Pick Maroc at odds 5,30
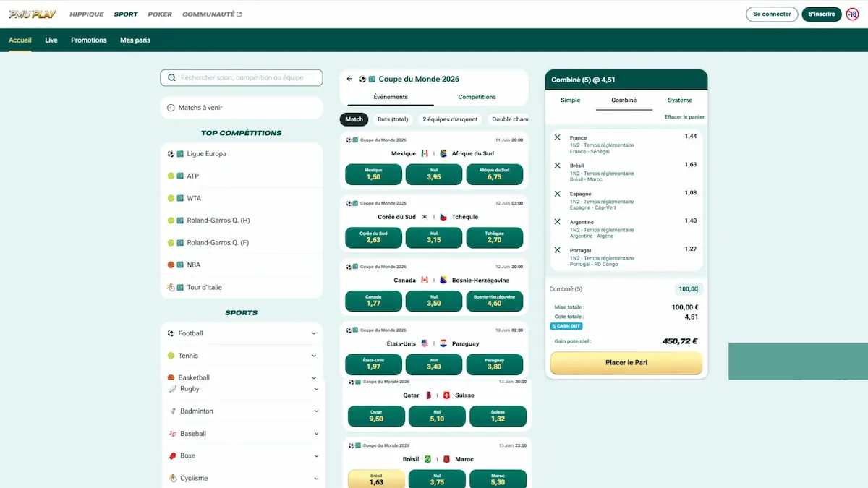The image size is (868, 488). tap(498, 479)
